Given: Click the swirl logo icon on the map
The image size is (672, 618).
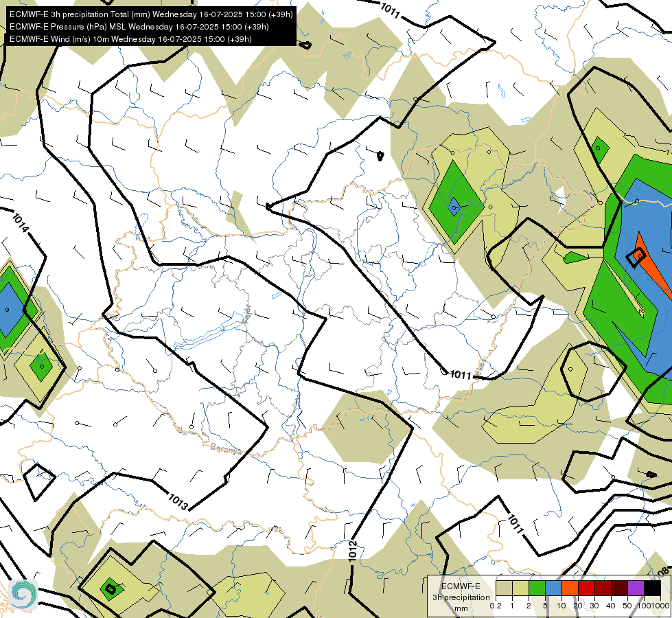Looking at the screenshot, I should coord(23,595).
